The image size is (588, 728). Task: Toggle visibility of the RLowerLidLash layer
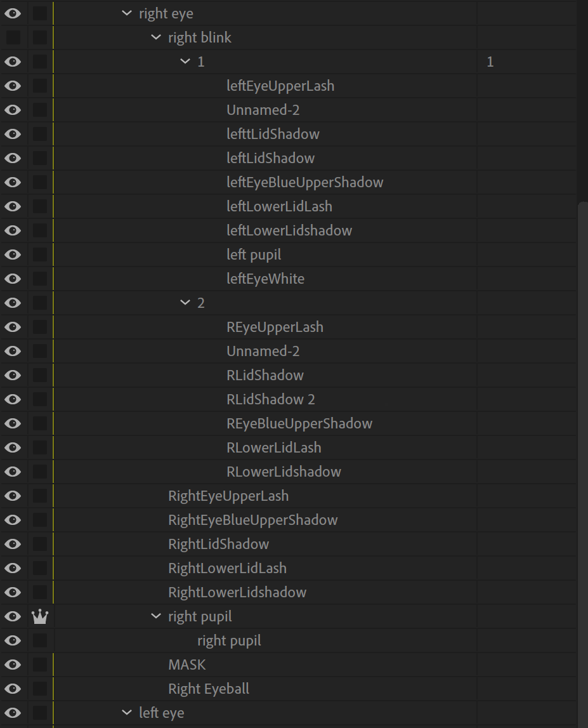coord(13,447)
